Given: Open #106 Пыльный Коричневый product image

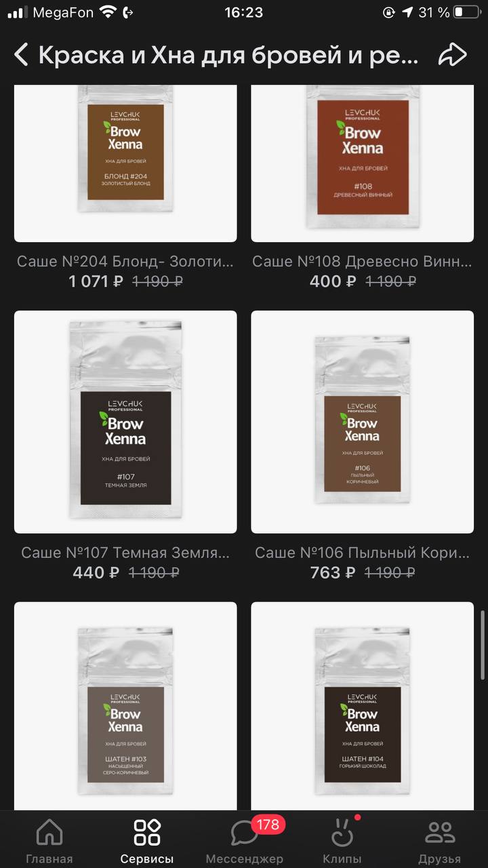Looking at the screenshot, I should click(x=363, y=422).
